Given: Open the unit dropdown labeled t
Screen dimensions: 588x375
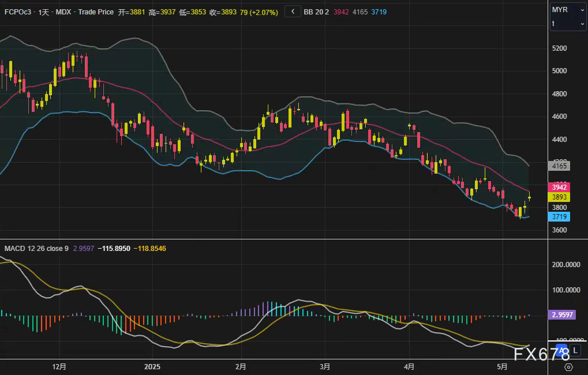Looking at the screenshot, I should click(567, 23).
